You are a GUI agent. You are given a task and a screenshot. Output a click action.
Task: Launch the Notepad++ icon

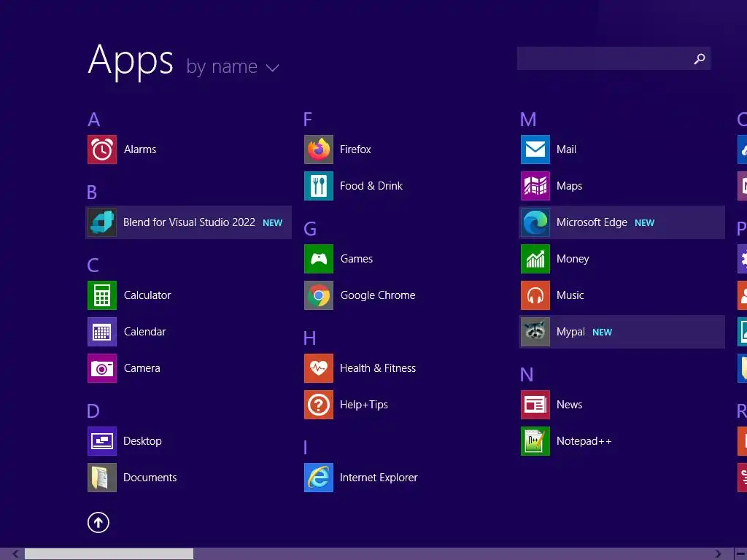click(x=535, y=441)
